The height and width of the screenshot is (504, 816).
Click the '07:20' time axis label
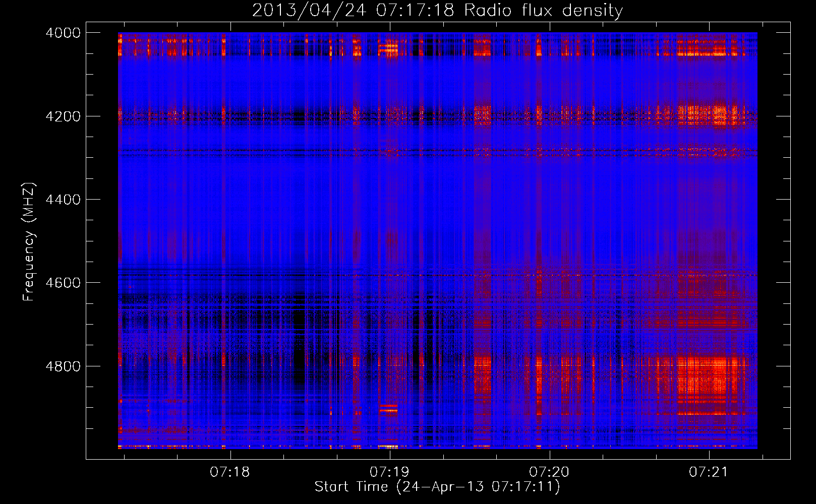[549, 472]
